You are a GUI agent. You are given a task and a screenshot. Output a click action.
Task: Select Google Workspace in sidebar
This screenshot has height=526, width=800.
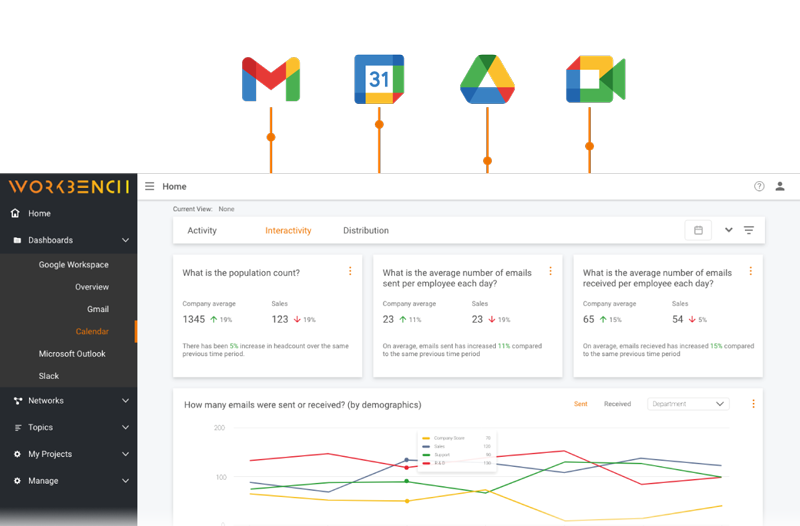pos(73,265)
